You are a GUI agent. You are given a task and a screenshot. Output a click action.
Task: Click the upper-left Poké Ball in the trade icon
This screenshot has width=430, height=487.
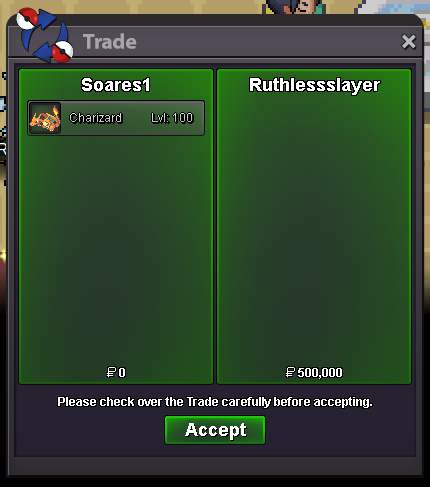click(x=27, y=18)
